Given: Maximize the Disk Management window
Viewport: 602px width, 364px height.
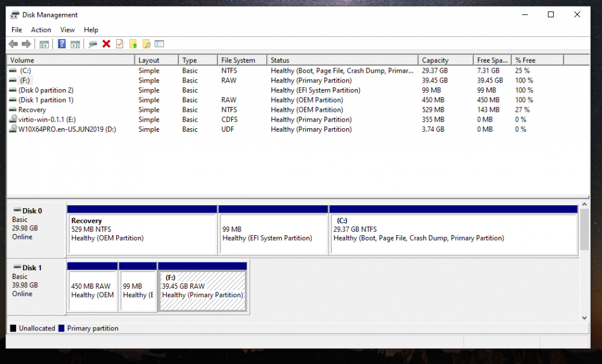Looking at the screenshot, I should coord(551,14).
